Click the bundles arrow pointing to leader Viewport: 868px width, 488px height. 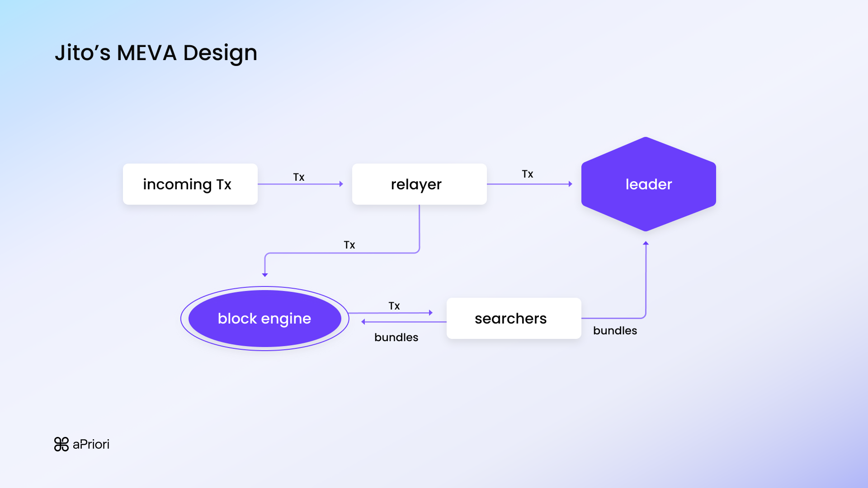(x=646, y=280)
